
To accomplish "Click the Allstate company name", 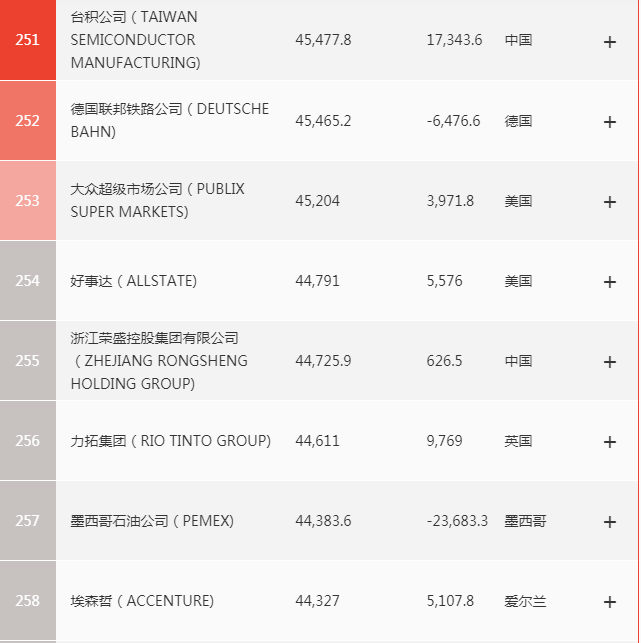I will click(134, 281).
